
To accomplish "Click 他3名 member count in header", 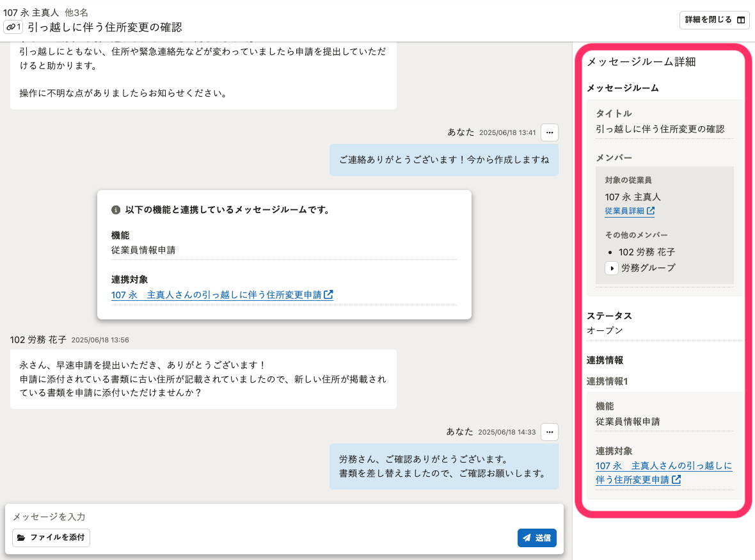I will coord(77,12).
